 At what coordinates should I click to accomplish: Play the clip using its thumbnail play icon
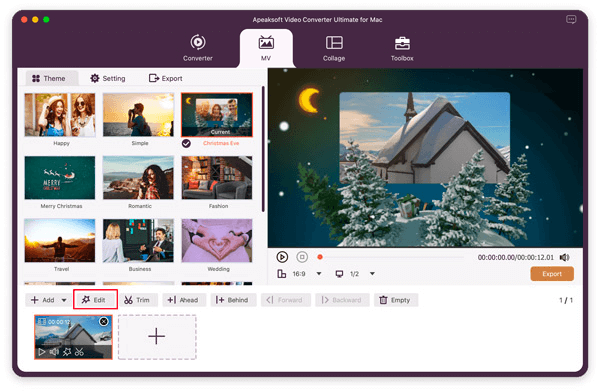click(x=42, y=352)
